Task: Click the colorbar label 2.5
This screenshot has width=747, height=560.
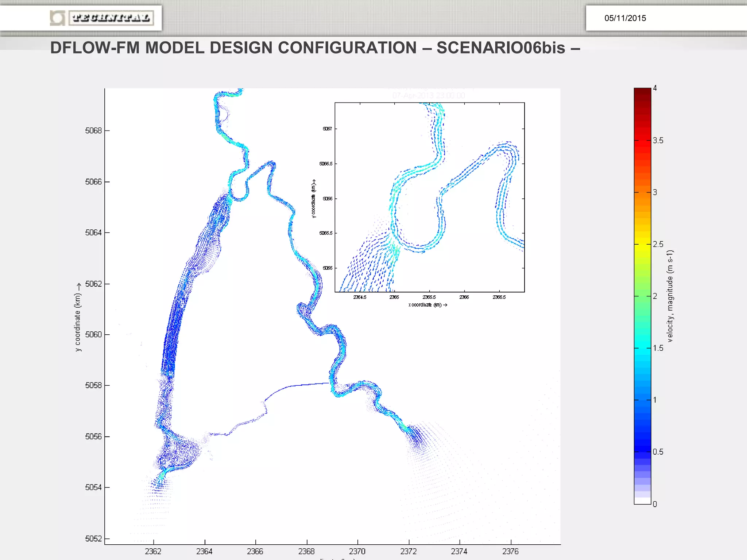Action: (x=658, y=244)
